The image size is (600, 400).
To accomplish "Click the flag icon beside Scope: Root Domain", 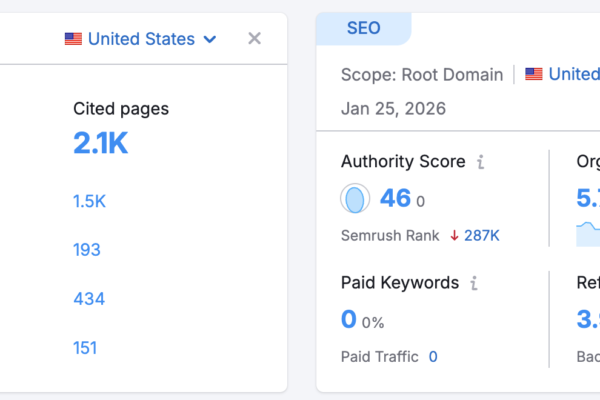I will (x=534, y=74).
